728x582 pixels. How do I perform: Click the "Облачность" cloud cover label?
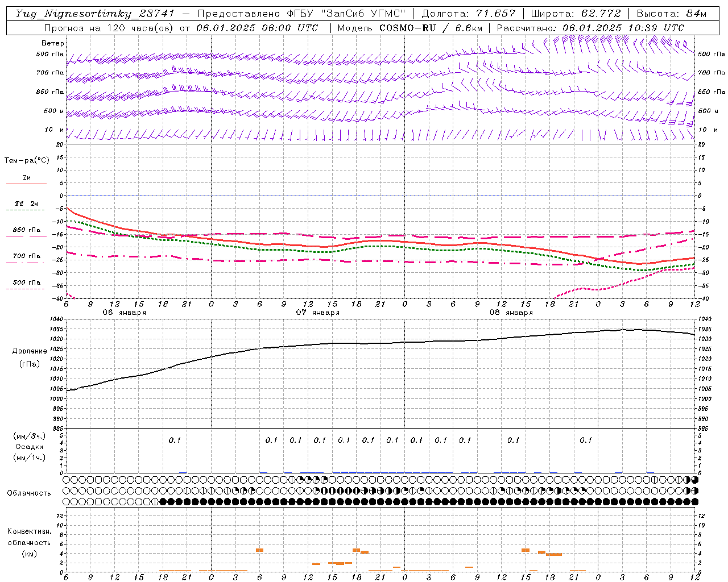coord(29,493)
